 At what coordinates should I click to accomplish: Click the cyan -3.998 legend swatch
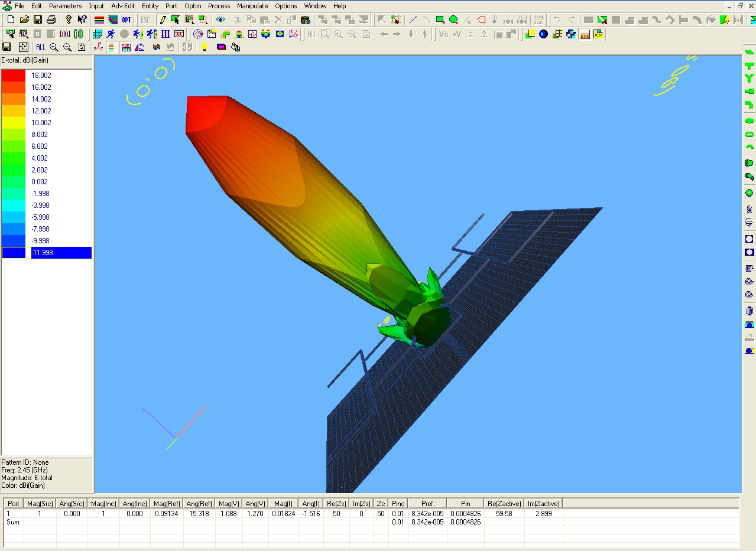(x=14, y=206)
